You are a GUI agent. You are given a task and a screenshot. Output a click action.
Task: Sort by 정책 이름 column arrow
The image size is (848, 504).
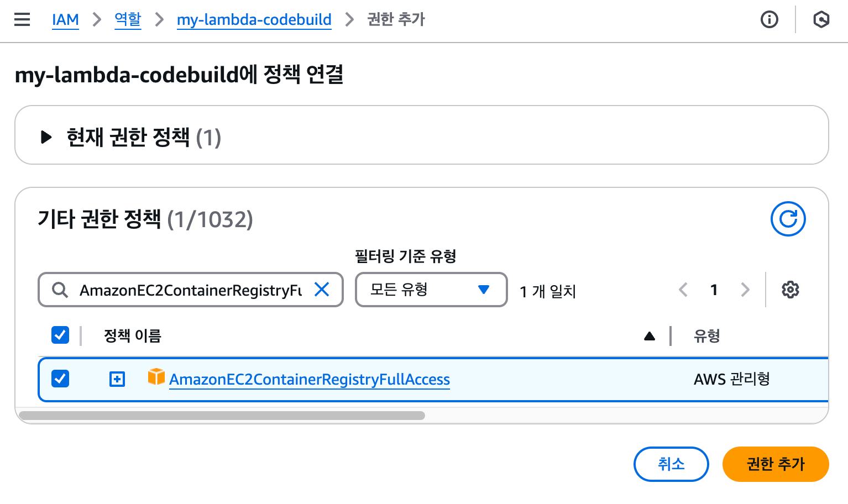(650, 336)
